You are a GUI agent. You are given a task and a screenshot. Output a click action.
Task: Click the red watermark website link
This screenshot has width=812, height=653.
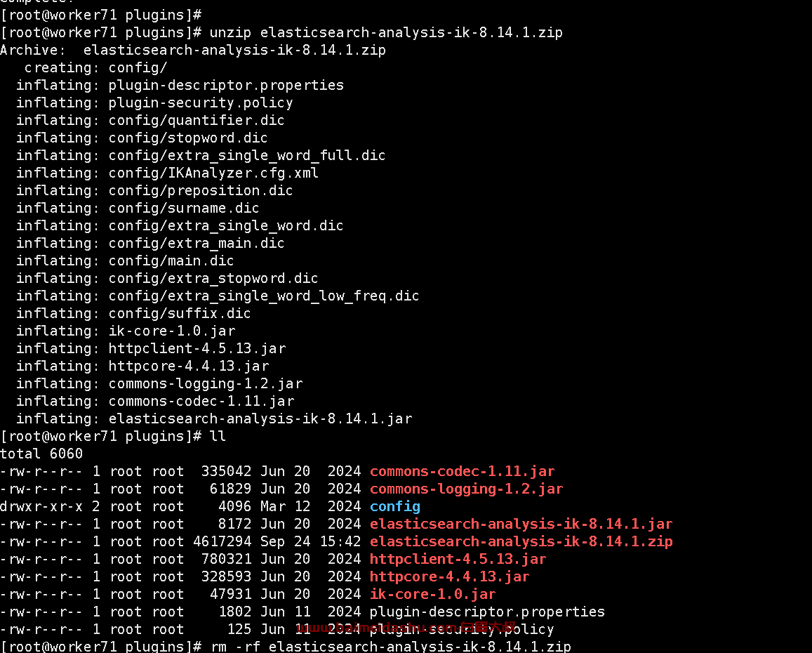click(x=406, y=628)
